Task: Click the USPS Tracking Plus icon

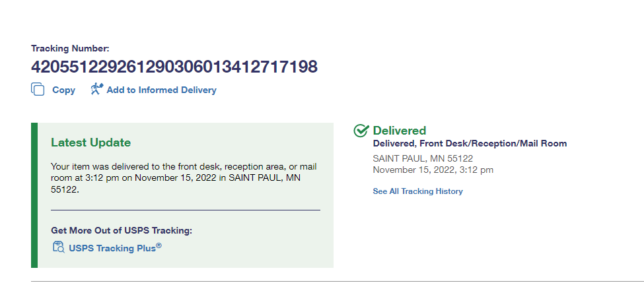Action: click(x=58, y=247)
